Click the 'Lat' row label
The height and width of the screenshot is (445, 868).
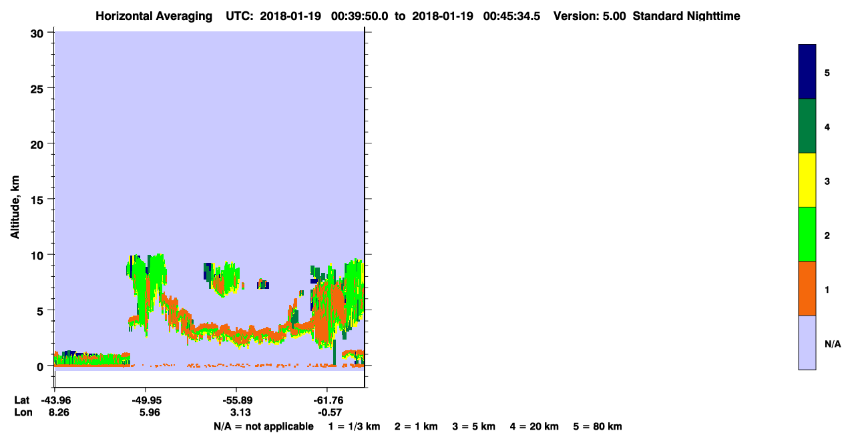coord(21,400)
